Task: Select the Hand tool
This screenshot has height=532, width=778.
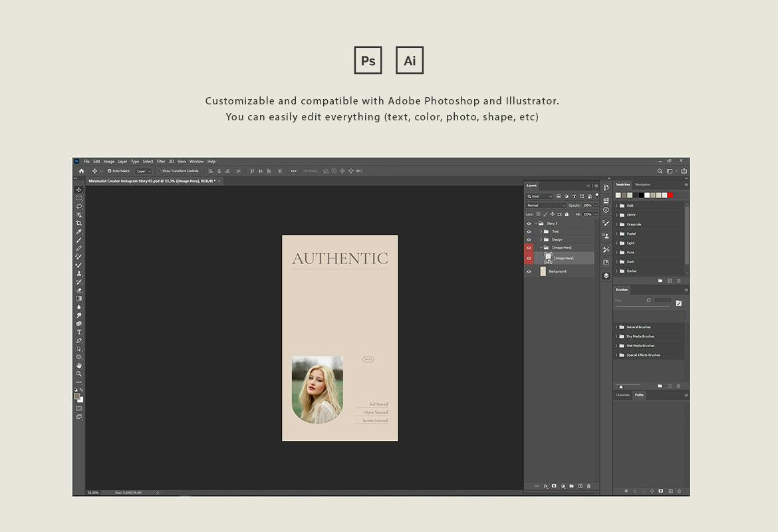Action: (79, 365)
